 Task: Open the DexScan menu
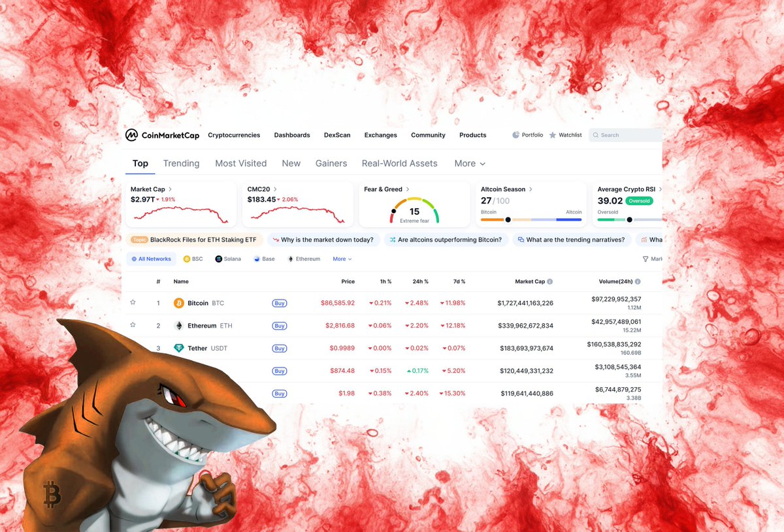(337, 135)
